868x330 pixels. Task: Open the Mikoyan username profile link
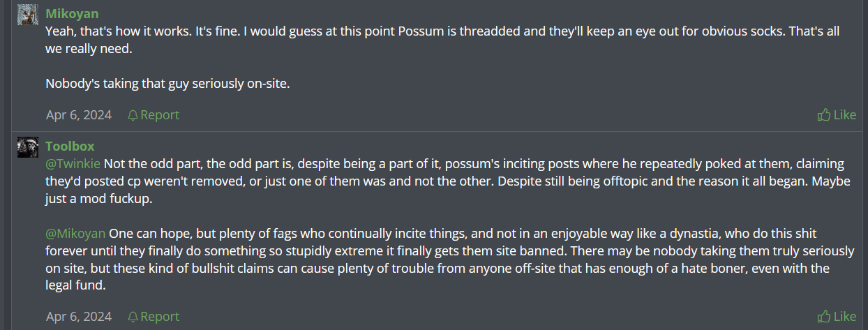click(x=72, y=14)
